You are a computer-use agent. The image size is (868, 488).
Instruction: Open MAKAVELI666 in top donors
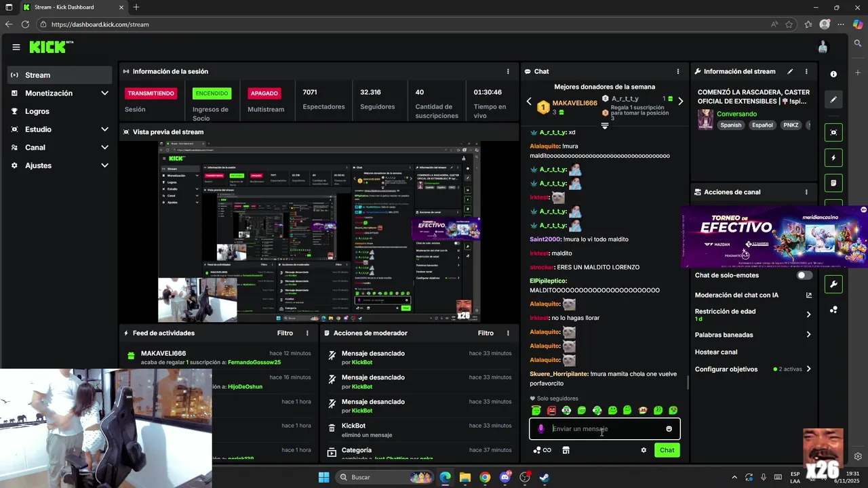pos(574,103)
